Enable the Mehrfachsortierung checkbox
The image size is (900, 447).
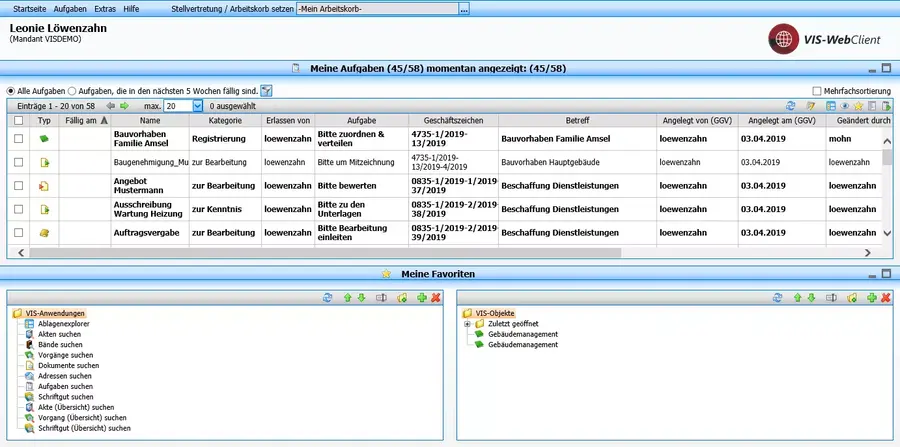coord(817,90)
